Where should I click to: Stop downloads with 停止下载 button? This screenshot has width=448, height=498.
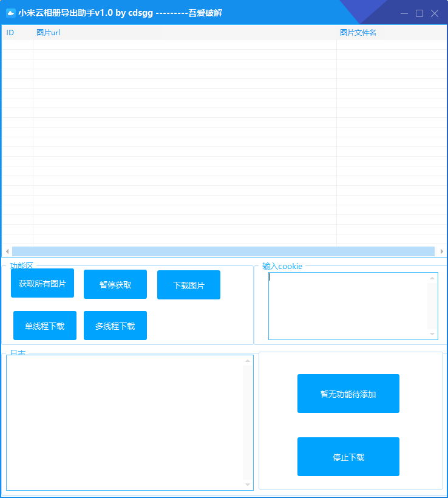coord(348,457)
